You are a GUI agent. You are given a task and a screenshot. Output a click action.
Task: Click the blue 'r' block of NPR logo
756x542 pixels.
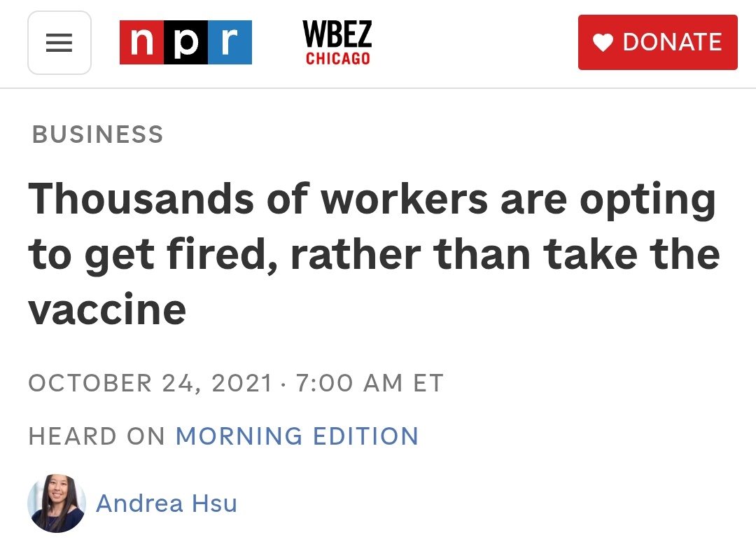coord(230,43)
